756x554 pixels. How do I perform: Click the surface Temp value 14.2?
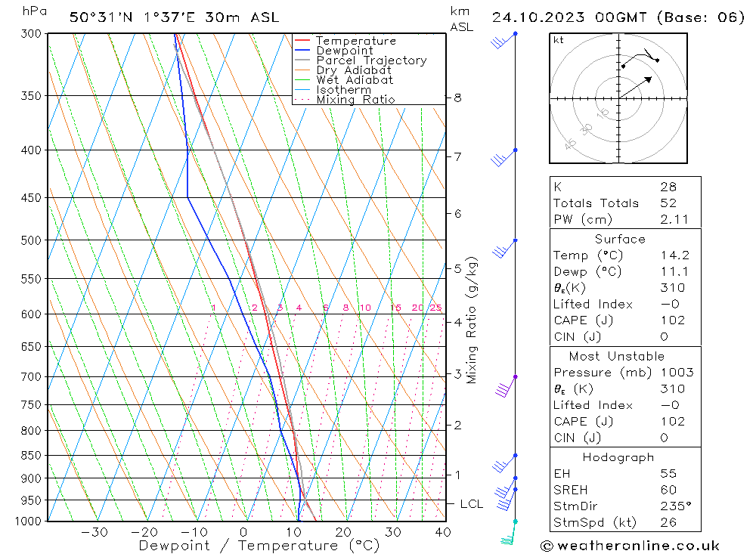coord(675,255)
